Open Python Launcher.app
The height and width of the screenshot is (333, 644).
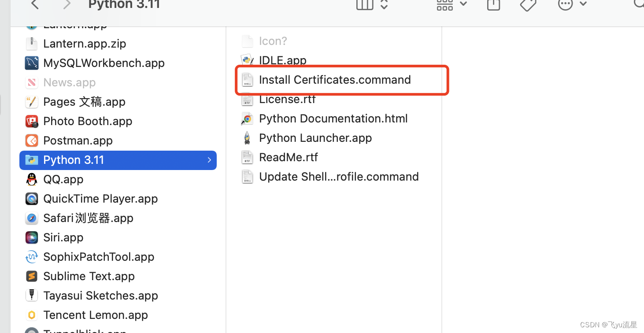point(315,138)
